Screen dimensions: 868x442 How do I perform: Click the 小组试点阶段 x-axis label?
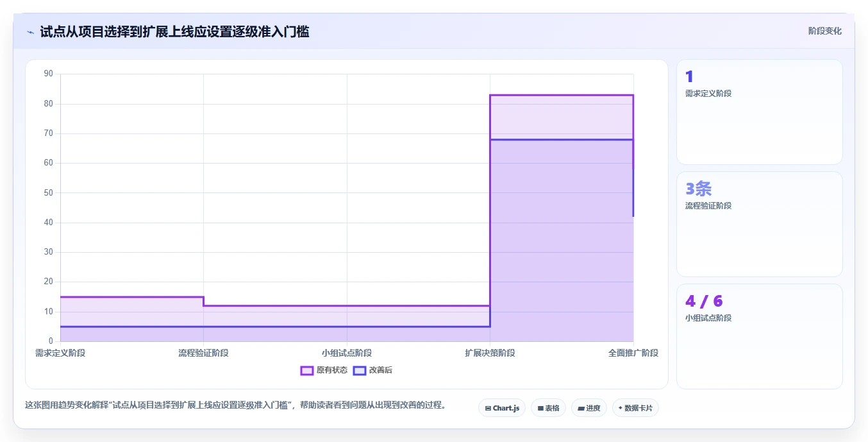point(347,353)
